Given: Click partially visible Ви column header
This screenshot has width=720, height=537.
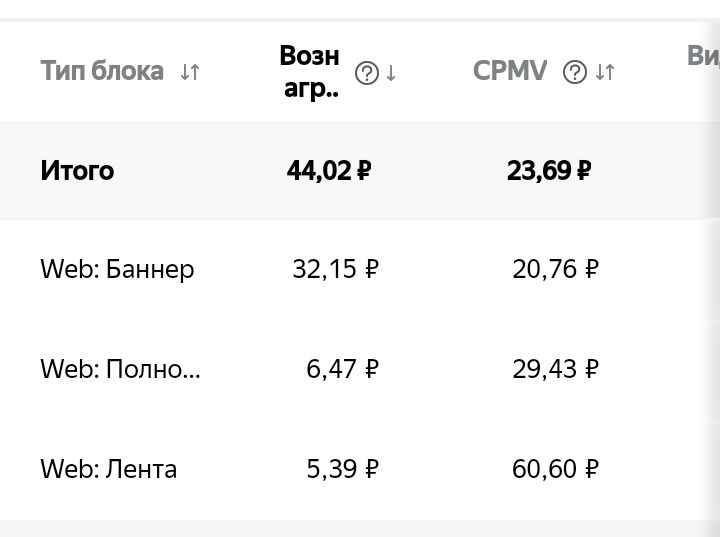Looking at the screenshot, I should 703,56.
